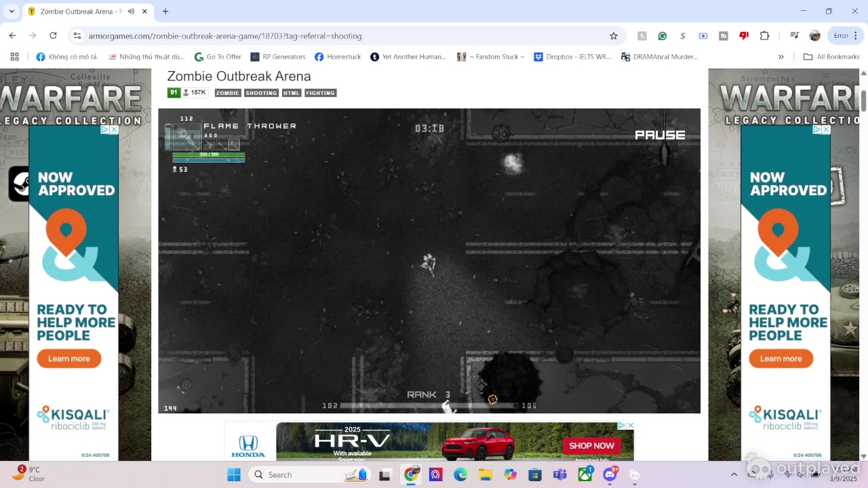This screenshot has height=488, width=868.
Task: Mute the Zombie Outbreak Arena tab audio
Action: (130, 12)
